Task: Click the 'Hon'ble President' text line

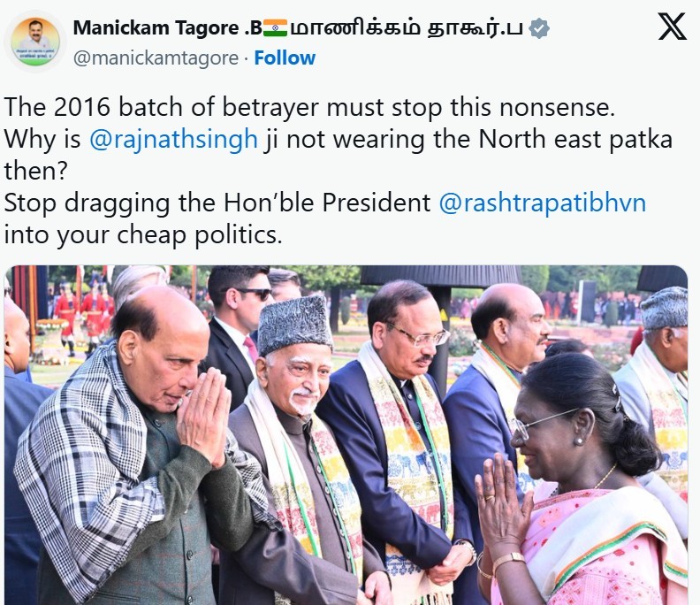Action: (x=327, y=203)
